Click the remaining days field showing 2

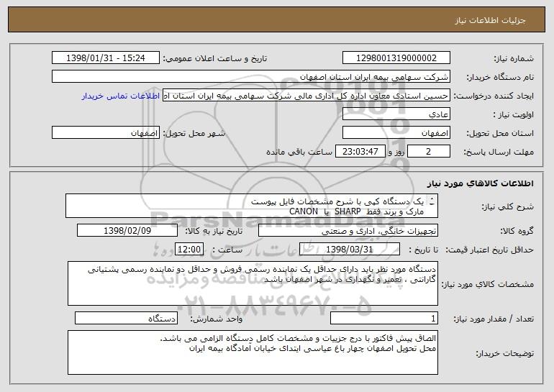429,152
